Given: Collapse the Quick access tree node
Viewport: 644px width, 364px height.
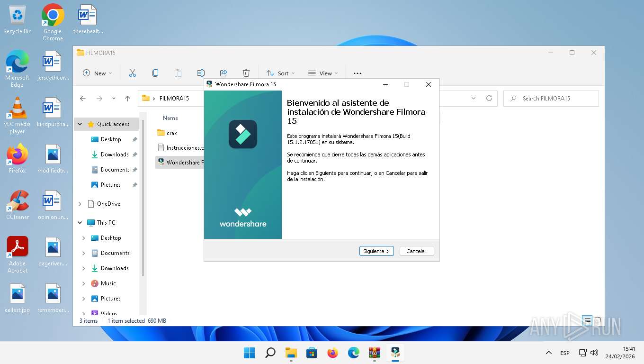Looking at the screenshot, I should [x=80, y=124].
